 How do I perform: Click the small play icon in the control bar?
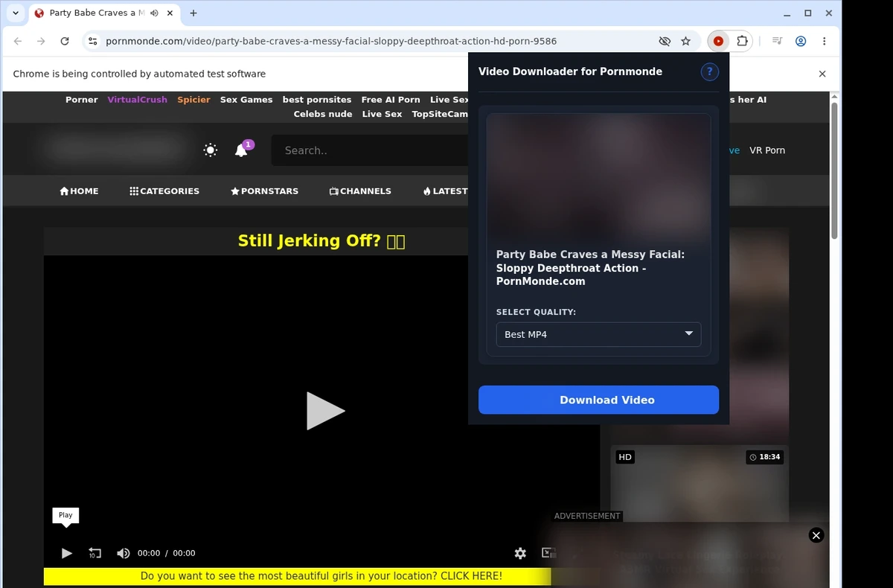coord(66,553)
